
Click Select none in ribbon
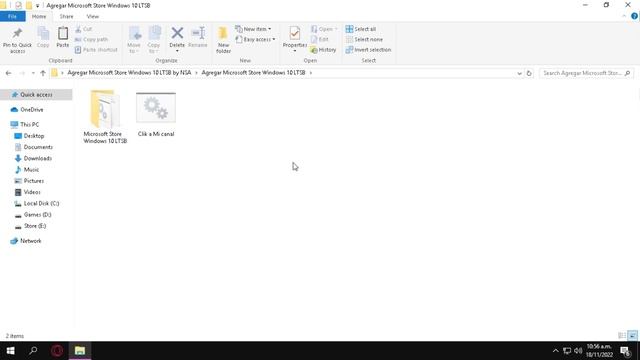[364, 39]
